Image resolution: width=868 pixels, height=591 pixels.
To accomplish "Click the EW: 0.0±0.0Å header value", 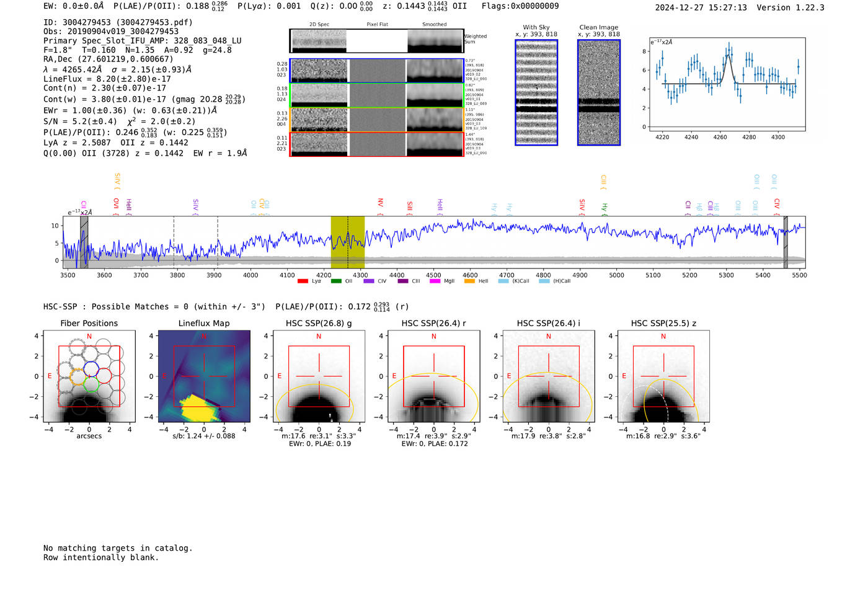I will [74, 6].
